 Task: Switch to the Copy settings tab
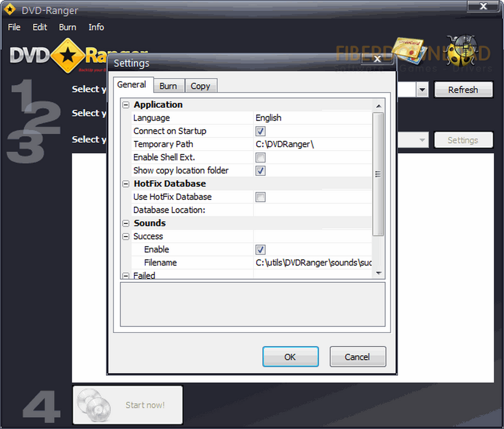(x=200, y=86)
